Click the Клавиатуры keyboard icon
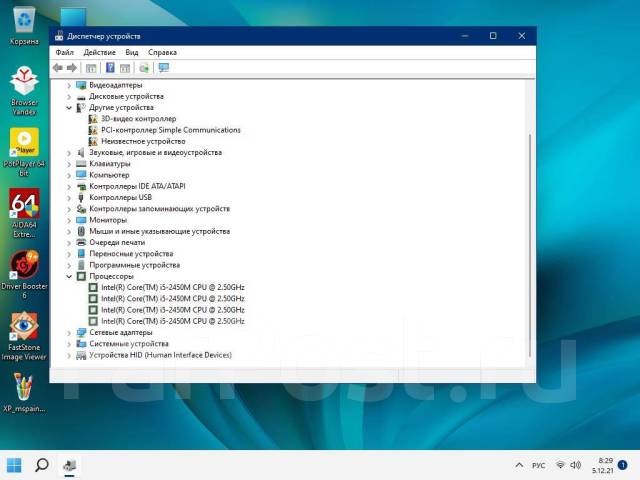The width and height of the screenshot is (640, 480). click(81, 164)
